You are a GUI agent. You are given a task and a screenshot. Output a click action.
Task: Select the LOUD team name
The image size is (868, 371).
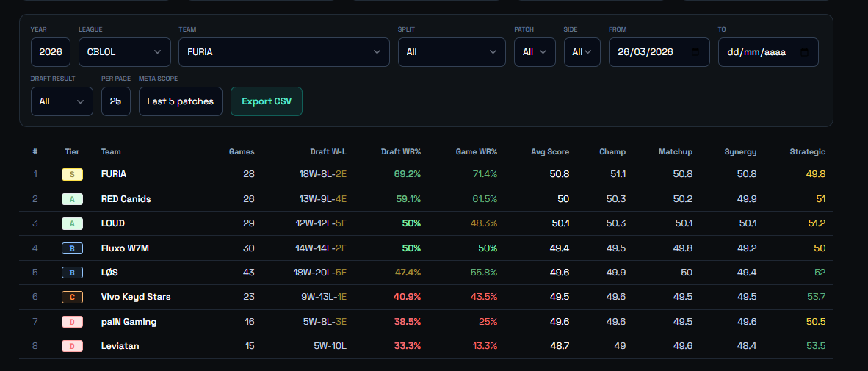coord(113,223)
